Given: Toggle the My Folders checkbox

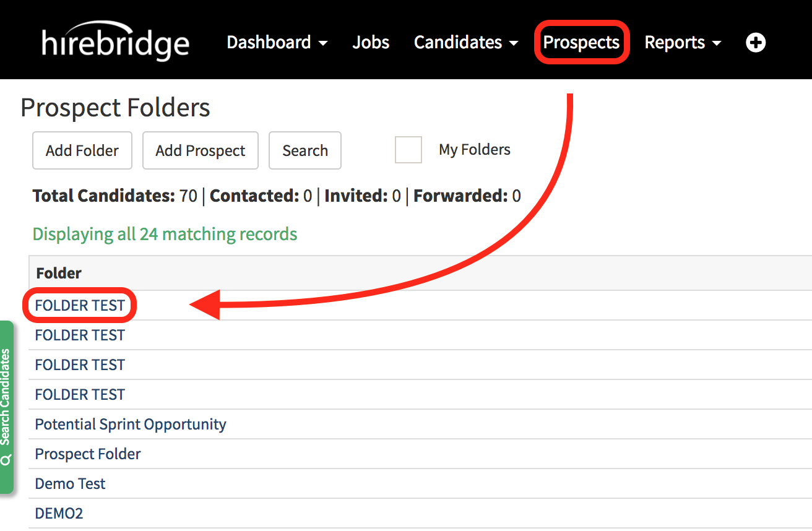Looking at the screenshot, I should [x=408, y=150].
